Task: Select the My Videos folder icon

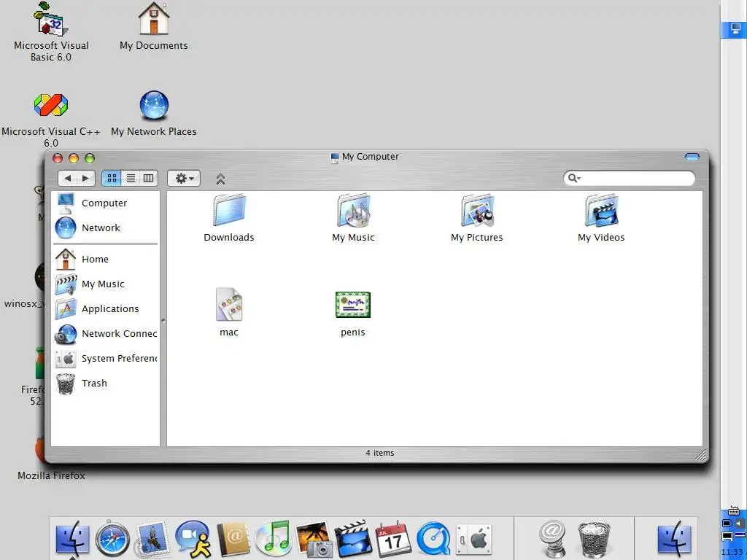Action: click(x=601, y=210)
